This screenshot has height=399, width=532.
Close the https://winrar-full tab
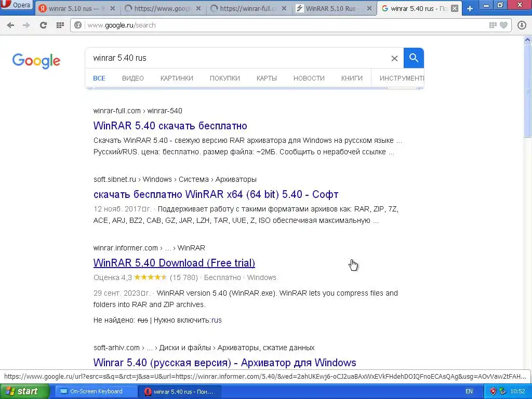[x=284, y=8]
